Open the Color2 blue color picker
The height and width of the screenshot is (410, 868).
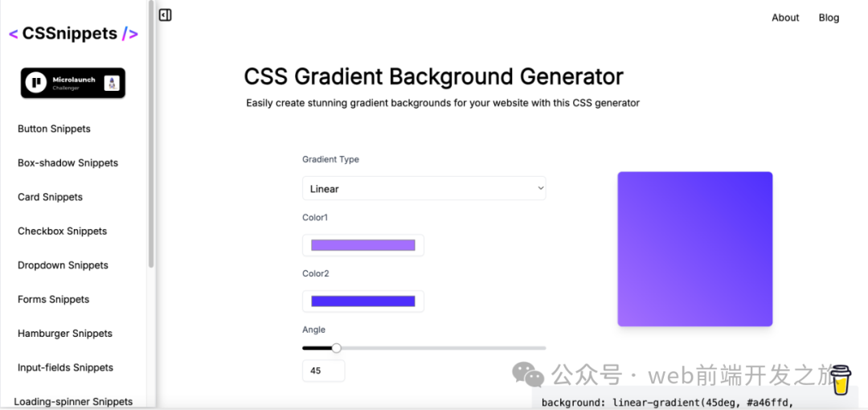[x=362, y=301]
